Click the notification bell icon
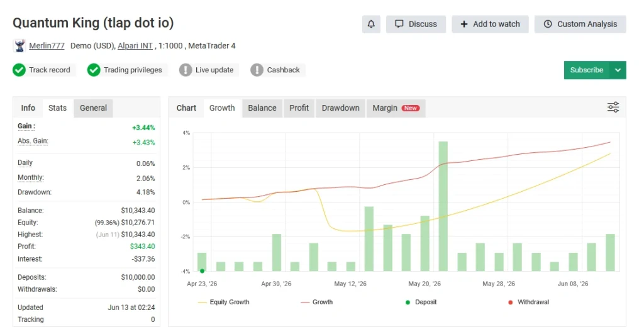This screenshot has width=644, height=327. (x=371, y=25)
